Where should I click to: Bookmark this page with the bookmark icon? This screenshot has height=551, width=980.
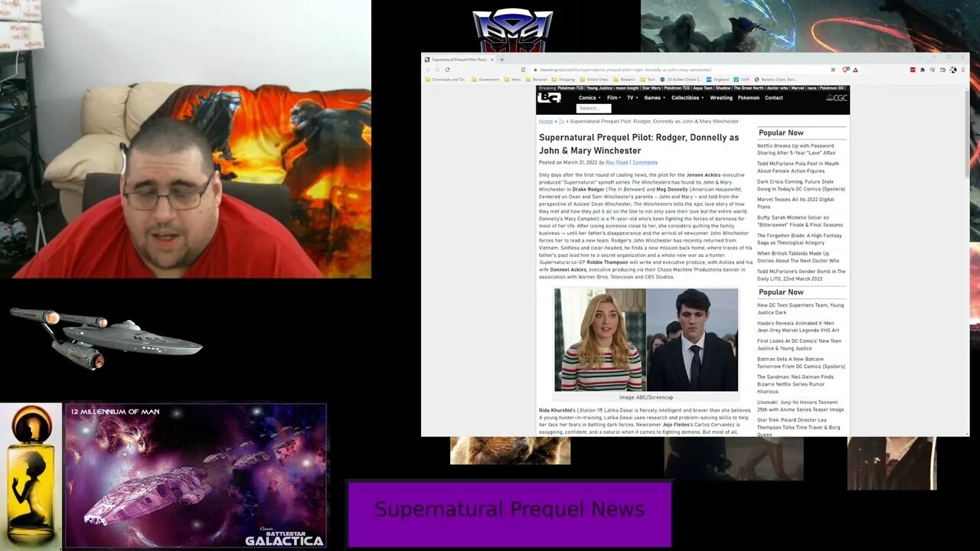(524, 70)
